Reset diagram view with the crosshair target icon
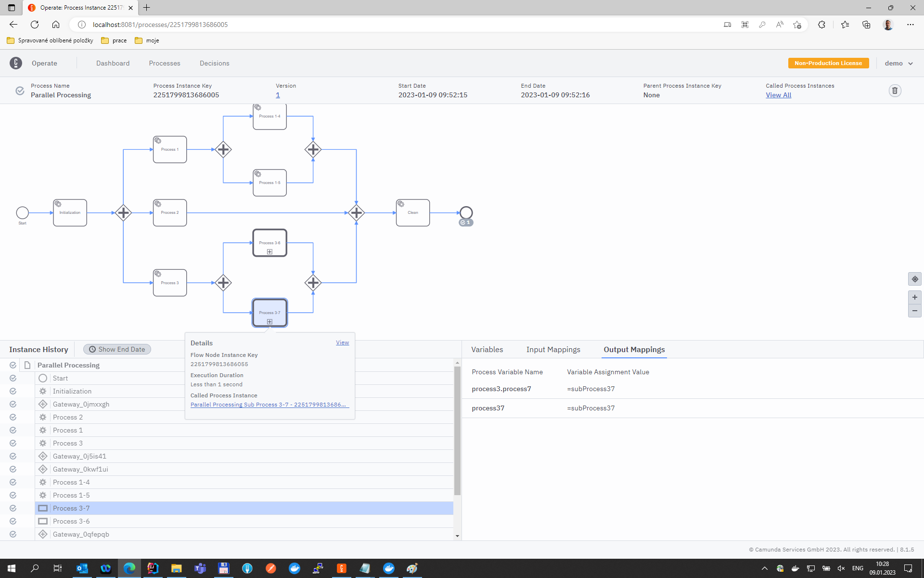Viewport: 924px width, 578px height. [x=915, y=279]
